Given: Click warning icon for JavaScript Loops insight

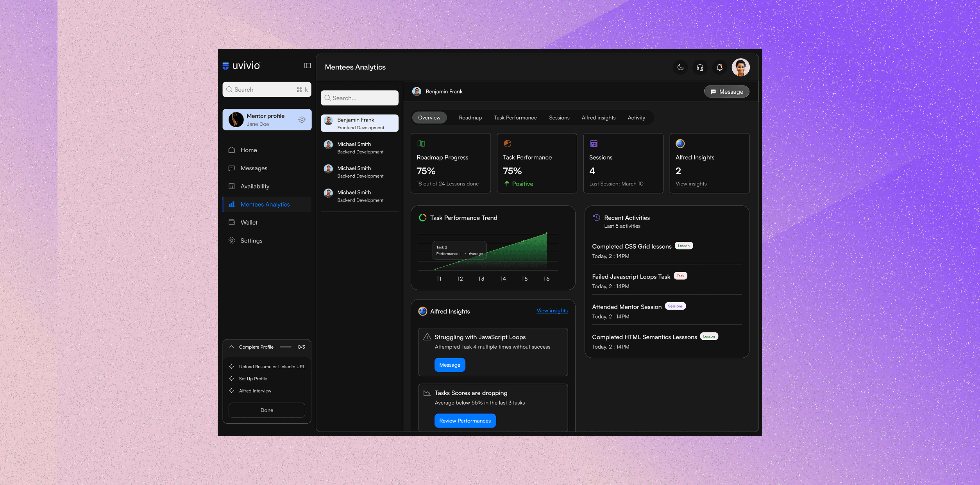Looking at the screenshot, I should pyautogui.click(x=427, y=337).
